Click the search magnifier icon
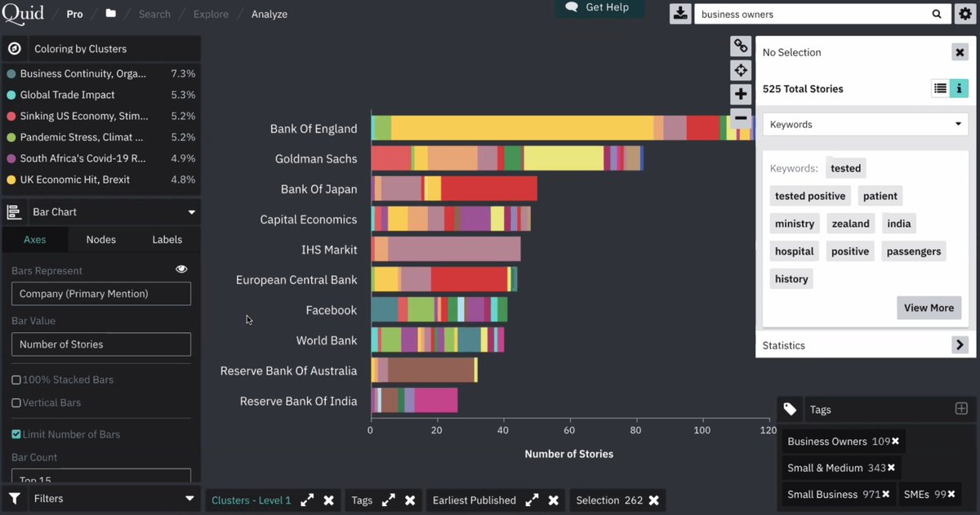 coord(937,14)
